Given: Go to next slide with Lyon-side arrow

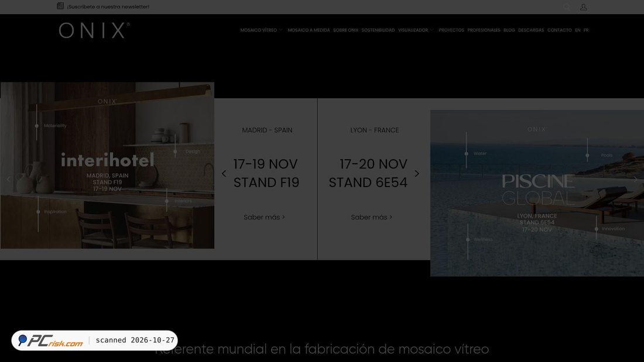Looking at the screenshot, I should click(x=417, y=174).
